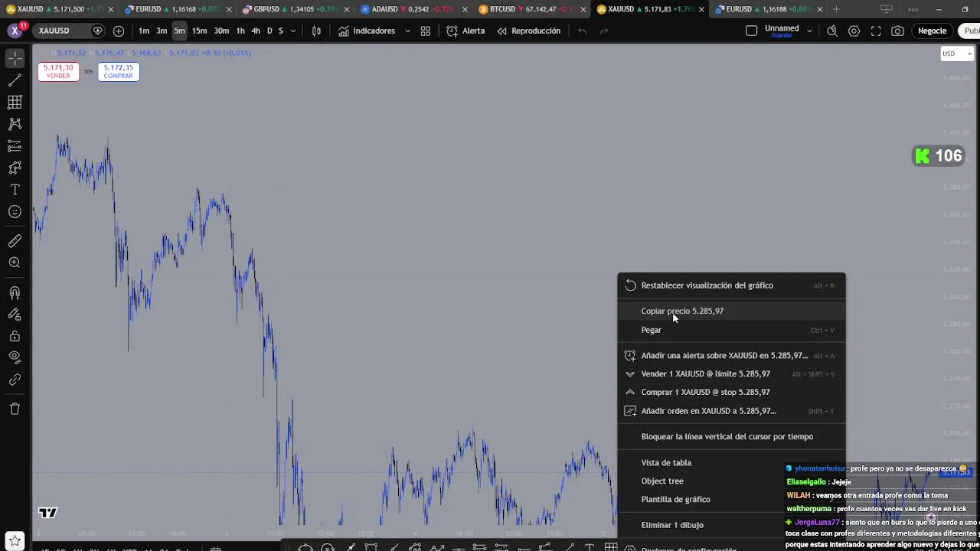Expand the Unnamed layout dropdown
Screen dimensions: 980x551
pyautogui.click(x=809, y=31)
